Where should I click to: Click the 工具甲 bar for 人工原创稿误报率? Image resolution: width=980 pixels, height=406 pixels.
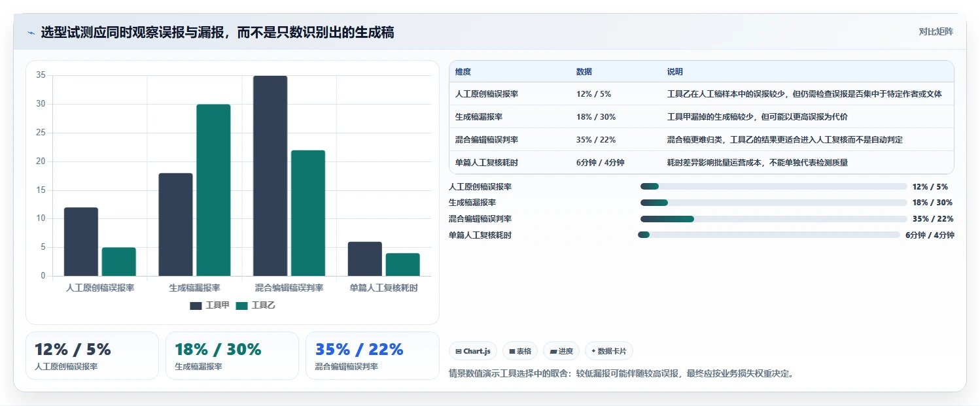coord(81,242)
